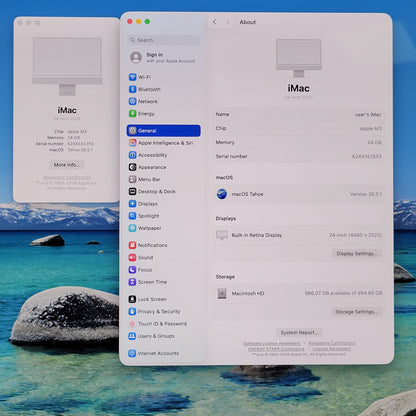Select the Displays icon in sidebar
416x416 pixels.
coord(132,204)
